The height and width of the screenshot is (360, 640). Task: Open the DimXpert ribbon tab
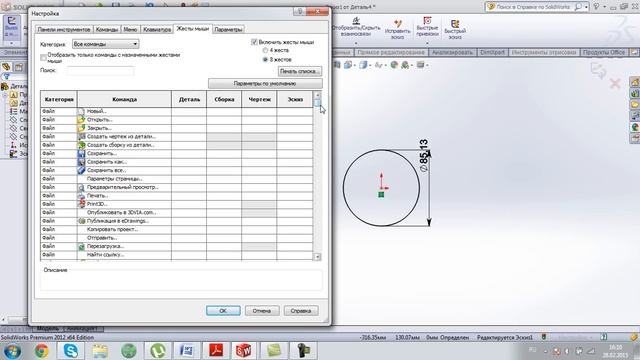pos(492,52)
